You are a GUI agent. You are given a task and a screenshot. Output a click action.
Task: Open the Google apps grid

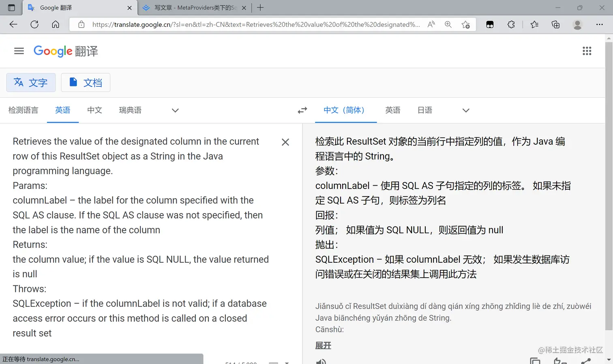pyautogui.click(x=587, y=51)
